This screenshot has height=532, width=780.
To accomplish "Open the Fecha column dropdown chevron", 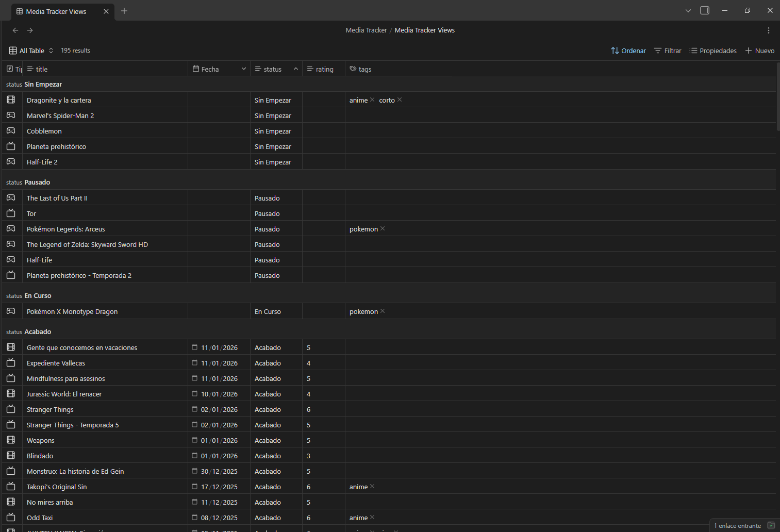I will point(243,68).
